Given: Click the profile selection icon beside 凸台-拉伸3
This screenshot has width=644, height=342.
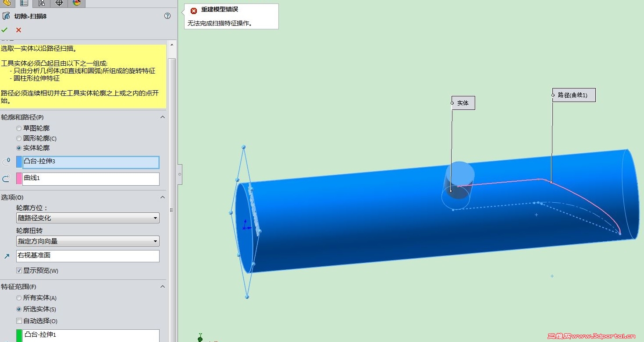Looking at the screenshot, I should tap(6, 162).
